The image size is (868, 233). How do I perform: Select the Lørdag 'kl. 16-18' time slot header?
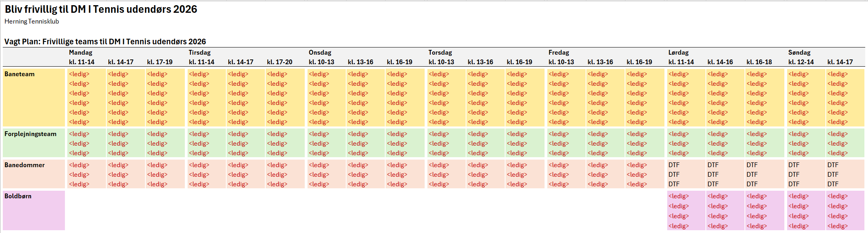click(759, 62)
